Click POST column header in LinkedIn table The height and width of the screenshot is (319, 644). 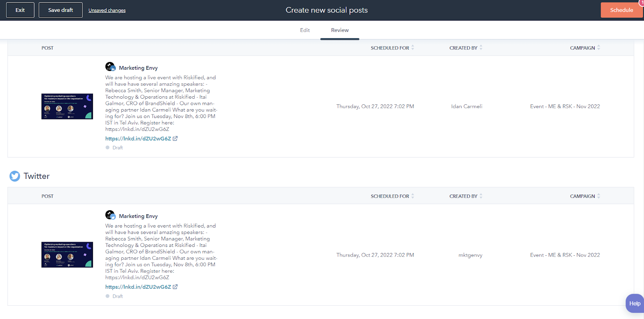[x=47, y=48]
